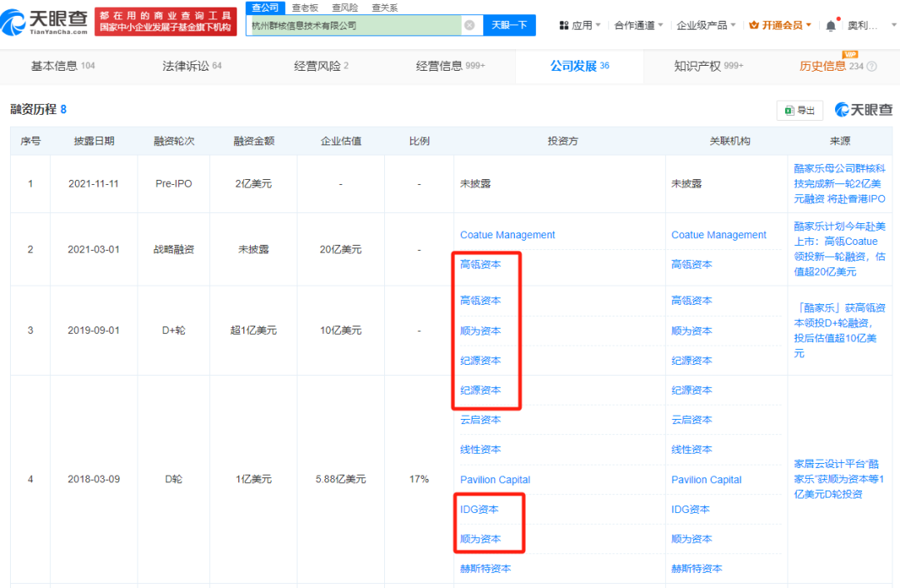Switch to the 查关系 search tab

(x=384, y=7)
